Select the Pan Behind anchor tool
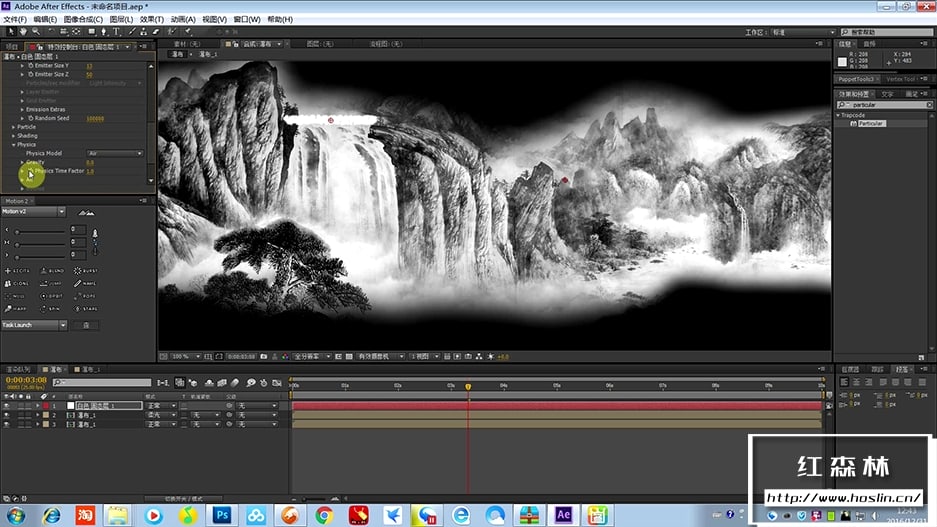 pos(76,32)
